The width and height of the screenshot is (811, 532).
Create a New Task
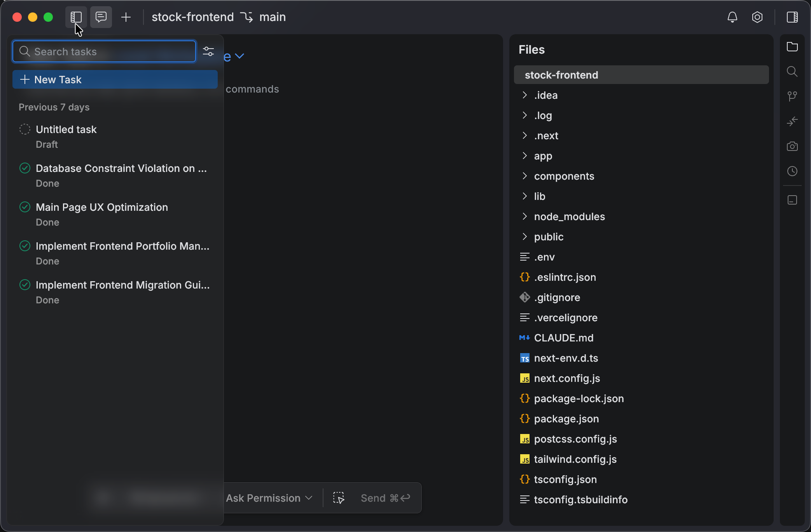(115, 79)
